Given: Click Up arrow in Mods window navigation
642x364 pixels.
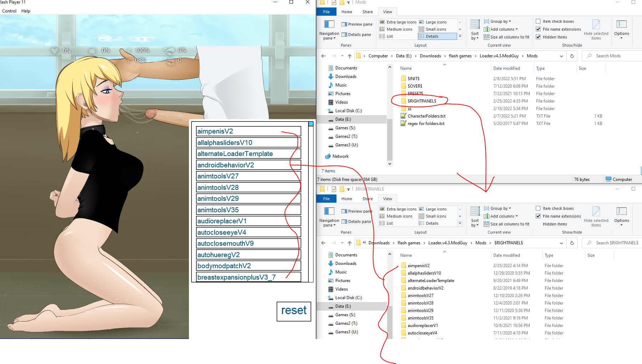Looking at the screenshot, I should 350,56.
